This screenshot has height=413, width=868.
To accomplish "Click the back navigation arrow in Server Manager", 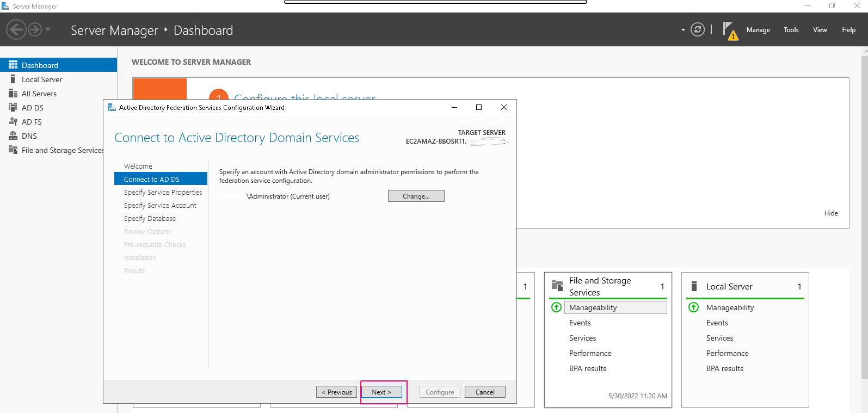I will (16, 29).
